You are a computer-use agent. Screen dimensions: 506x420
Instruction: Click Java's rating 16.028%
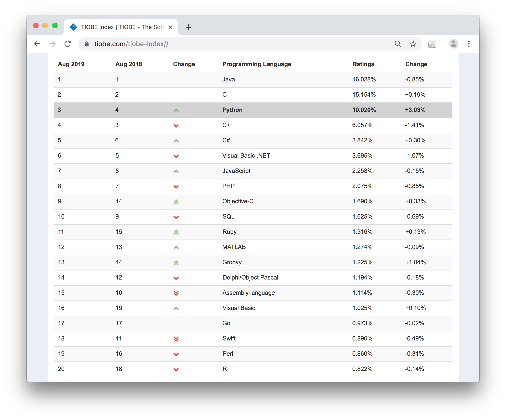[364, 79]
